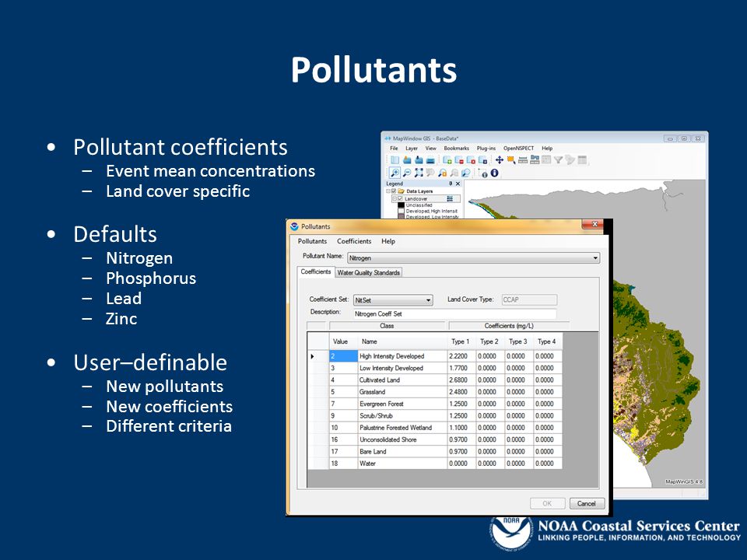Click the grayed attribute table icon
Screen dimensions: 747x560
click(582, 160)
